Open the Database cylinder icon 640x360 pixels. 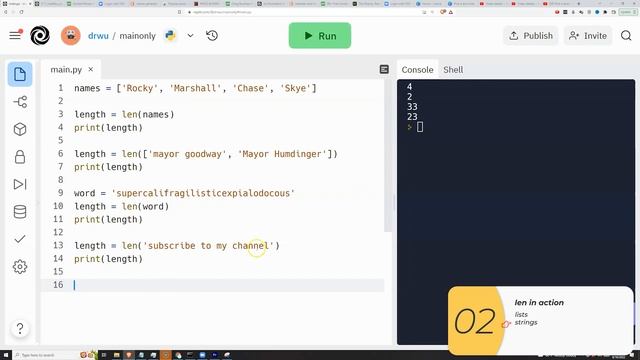click(x=20, y=211)
